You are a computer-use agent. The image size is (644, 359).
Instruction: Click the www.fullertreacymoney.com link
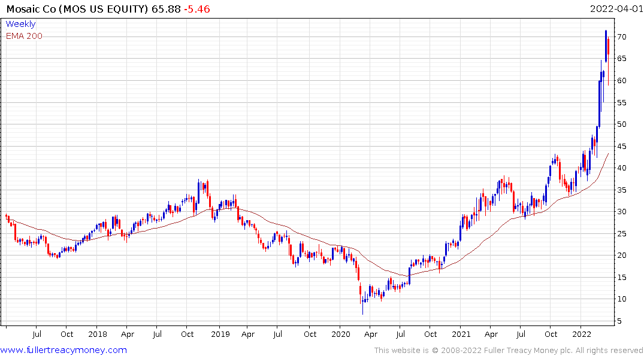64,350
